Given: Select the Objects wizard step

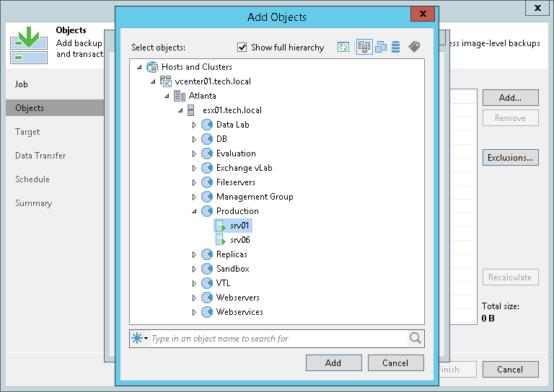Looking at the screenshot, I should (x=55, y=108).
